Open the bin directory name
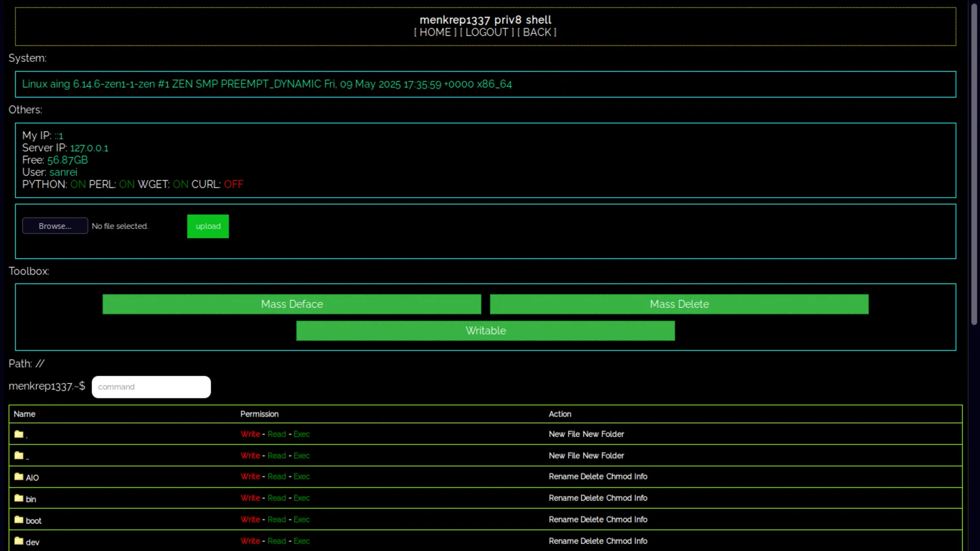Image resolution: width=980 pixels, height=551 pixels. (31, 499)
